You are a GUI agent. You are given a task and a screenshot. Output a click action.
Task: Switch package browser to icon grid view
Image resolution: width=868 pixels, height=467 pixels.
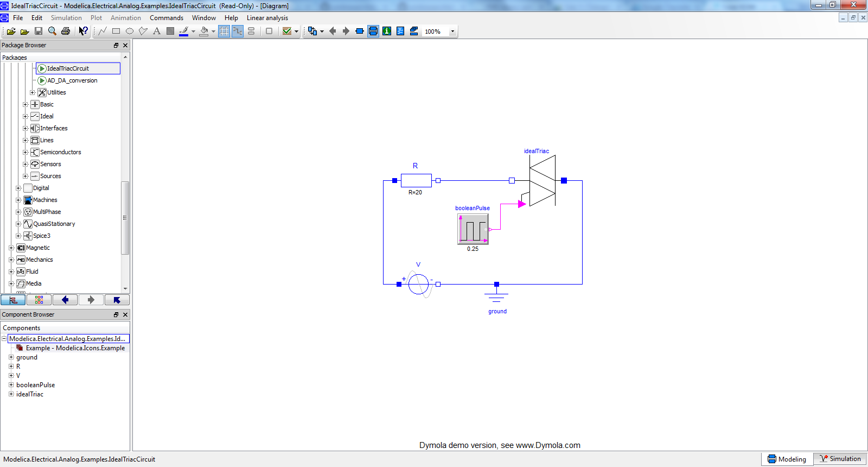(x=39, y=300)
